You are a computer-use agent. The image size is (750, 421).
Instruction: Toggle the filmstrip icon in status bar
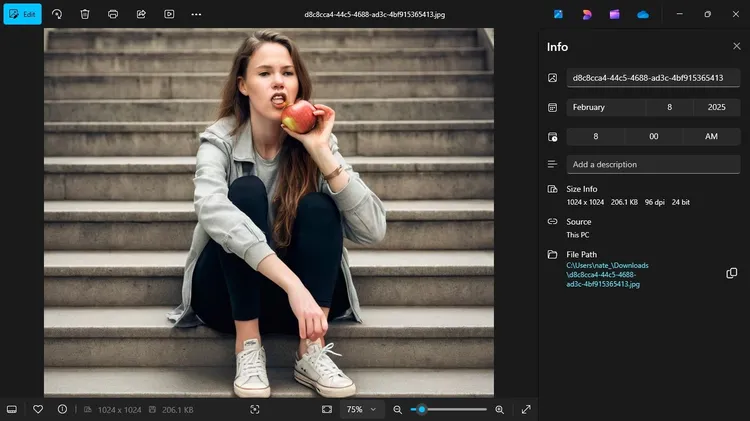12,410
